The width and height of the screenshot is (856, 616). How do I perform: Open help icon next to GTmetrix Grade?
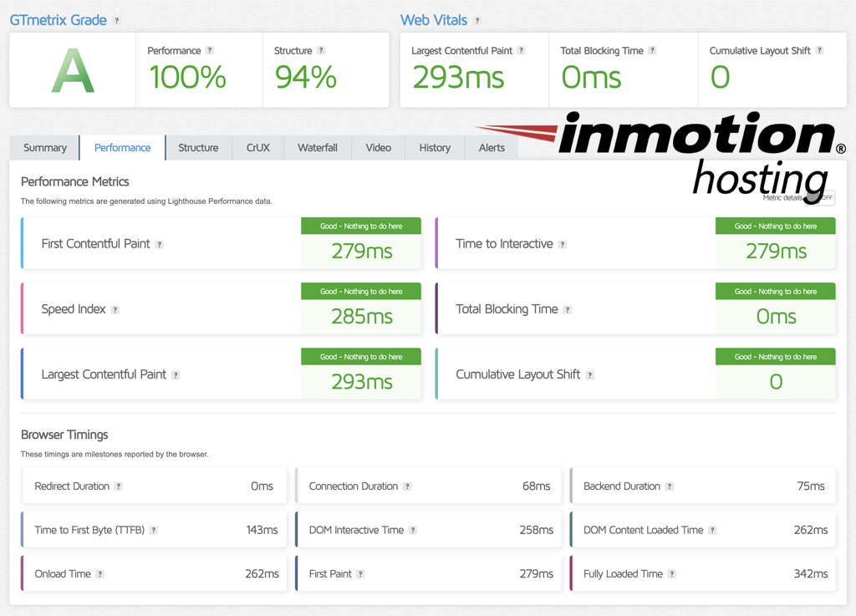[116, 21]
